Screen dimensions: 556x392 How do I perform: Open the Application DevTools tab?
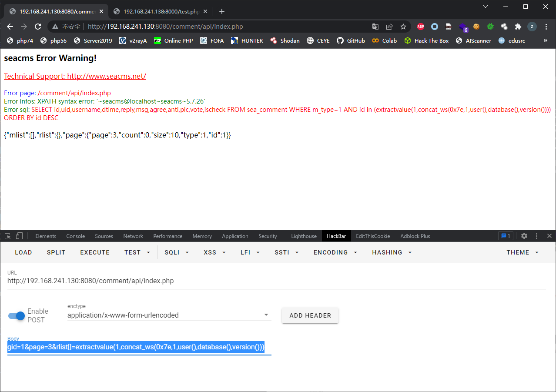click(235, 236)
